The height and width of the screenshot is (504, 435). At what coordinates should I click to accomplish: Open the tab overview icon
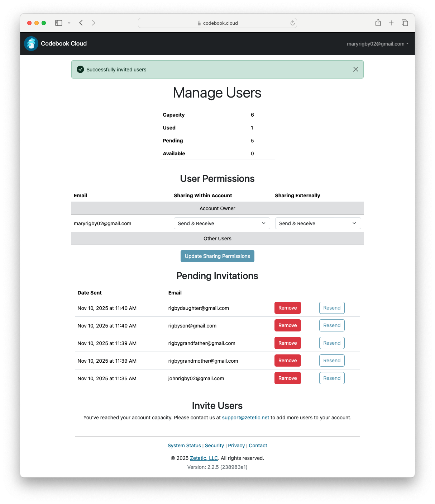405,22
